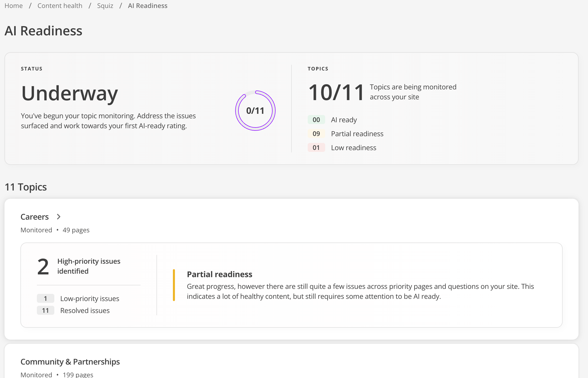This screenshot has width=588, height=378.
Task: Open Community & Partnerships topic
Action: tap(70, 362)
